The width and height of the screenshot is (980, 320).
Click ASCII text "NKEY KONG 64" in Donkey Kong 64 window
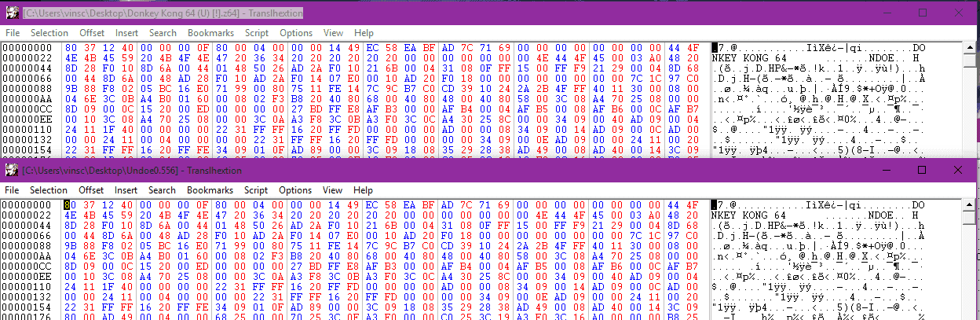point(749,58)
